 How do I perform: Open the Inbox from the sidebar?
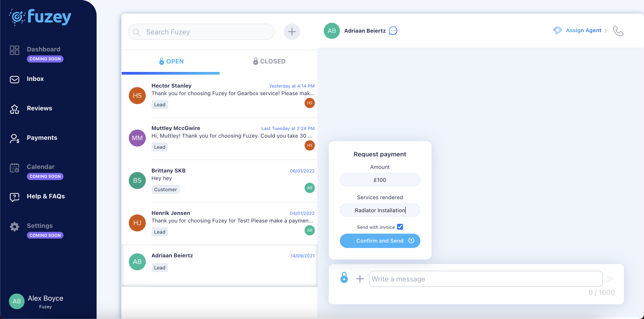pos(35,79)
